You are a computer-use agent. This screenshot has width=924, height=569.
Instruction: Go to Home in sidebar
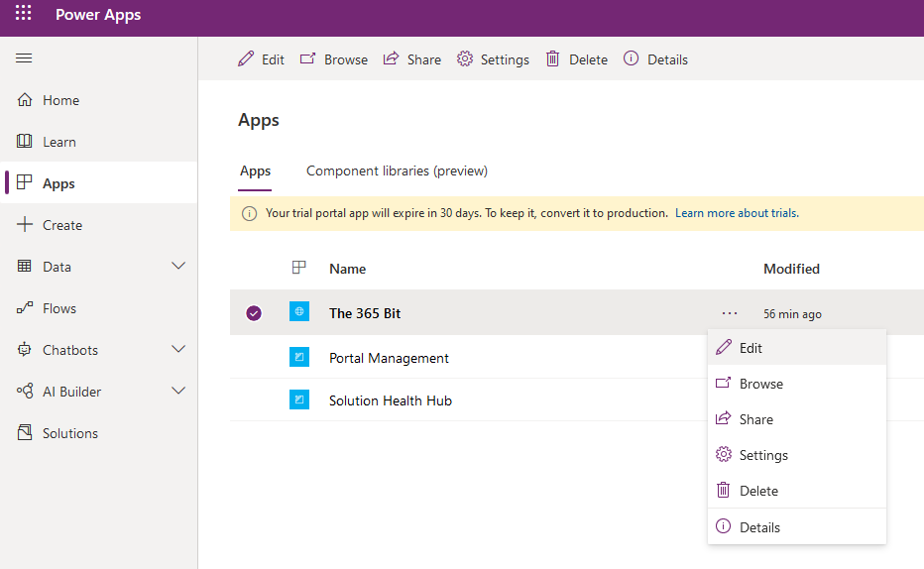pos(98,100)
